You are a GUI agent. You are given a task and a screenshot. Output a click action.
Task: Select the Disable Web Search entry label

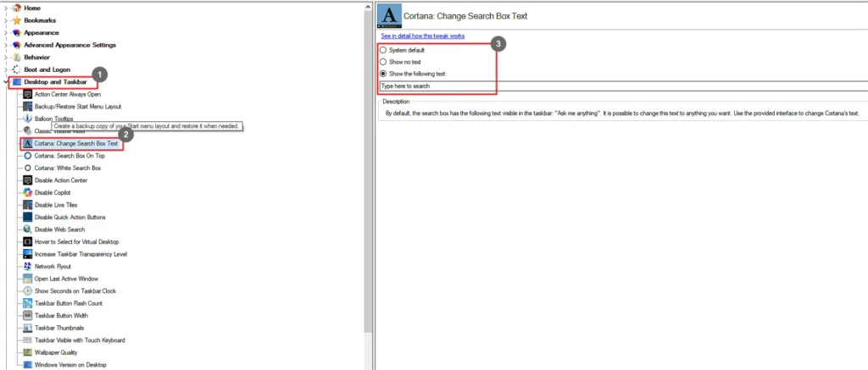coord(60,229)
